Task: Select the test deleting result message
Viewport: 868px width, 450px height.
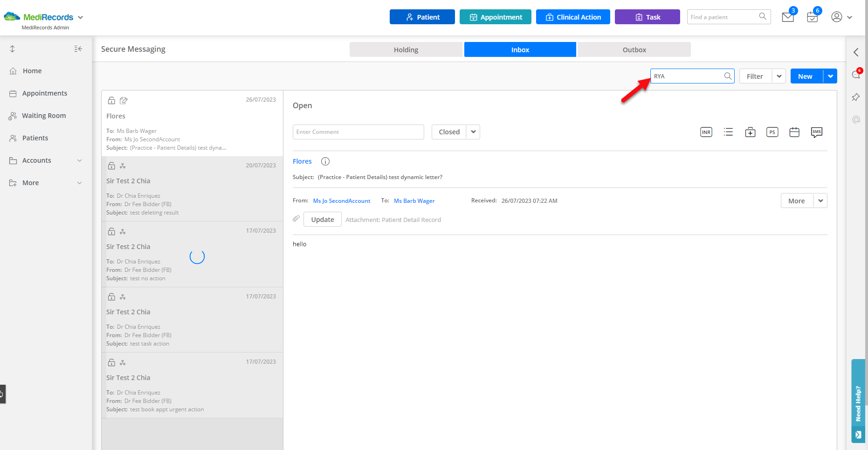Action: tap(192, 189)
